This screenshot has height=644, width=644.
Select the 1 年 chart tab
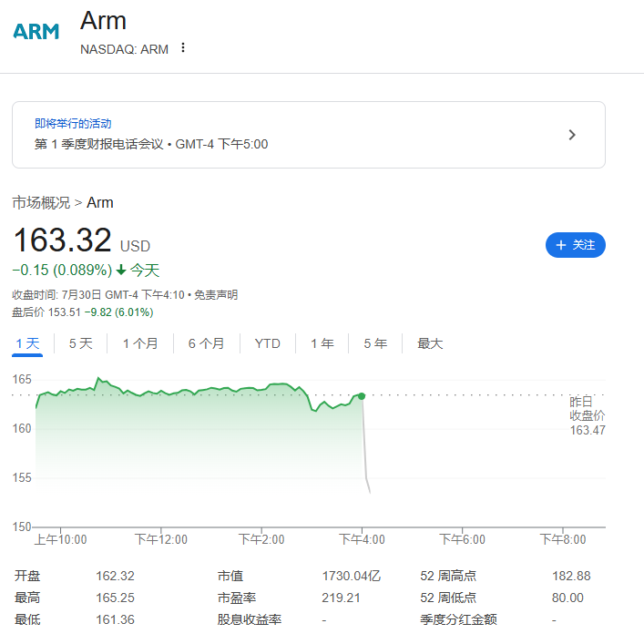coord(322,343)
